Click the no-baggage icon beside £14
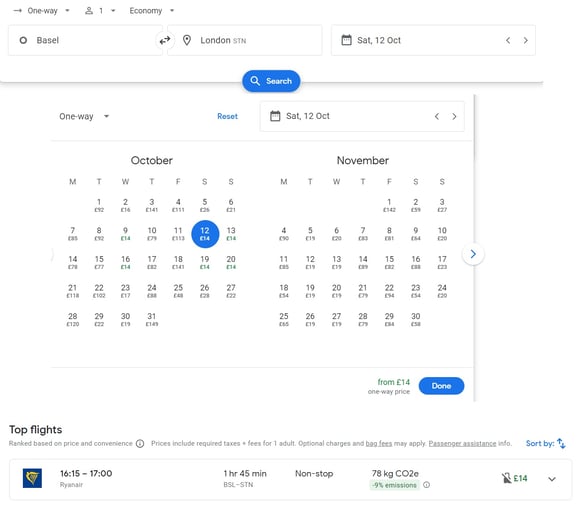This screenshot has height=519, width=581. click(x=506, y=478)
